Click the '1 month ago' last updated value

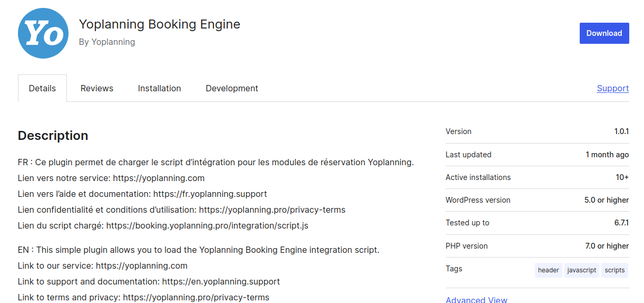(607, 155)
